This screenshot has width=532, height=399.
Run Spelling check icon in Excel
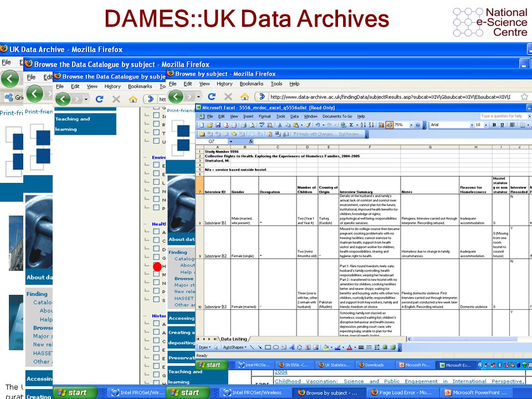point(262,125)
